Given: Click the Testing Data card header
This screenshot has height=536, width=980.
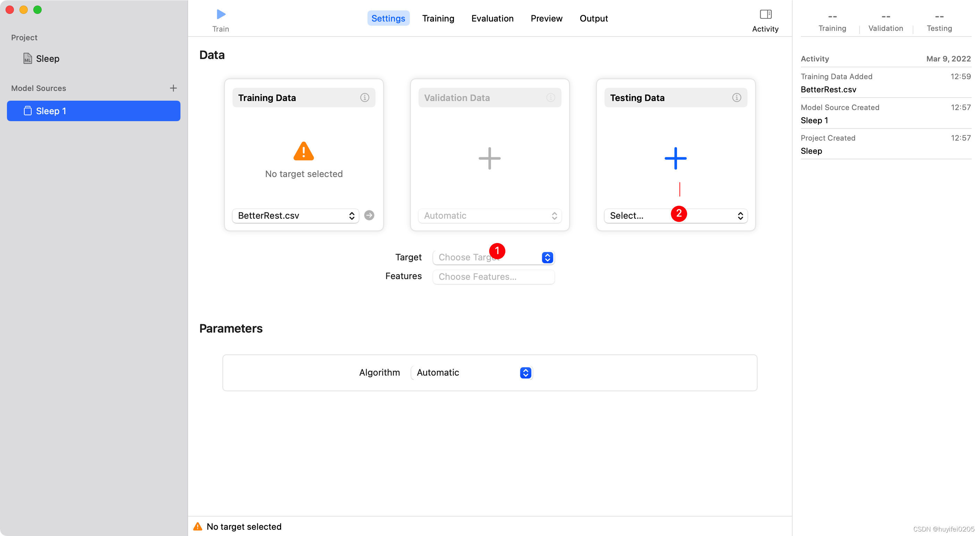Looking at the screenshot, I should [x=676, y=98].
